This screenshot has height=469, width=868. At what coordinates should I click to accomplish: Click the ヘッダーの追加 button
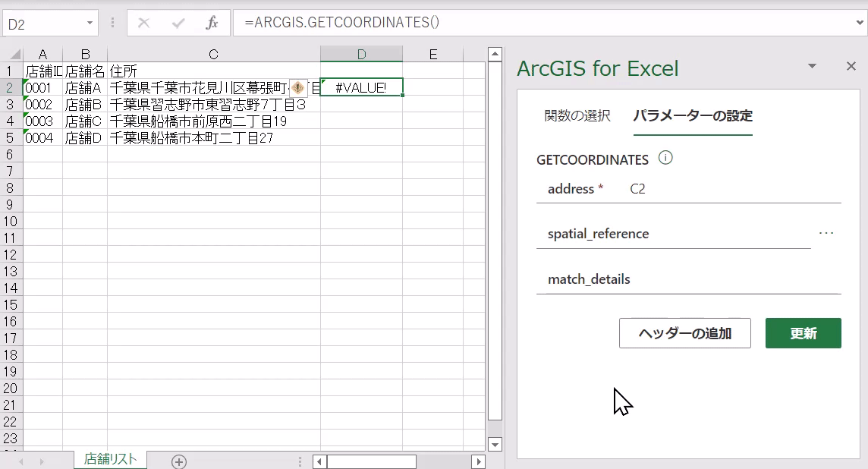(685, 333)
